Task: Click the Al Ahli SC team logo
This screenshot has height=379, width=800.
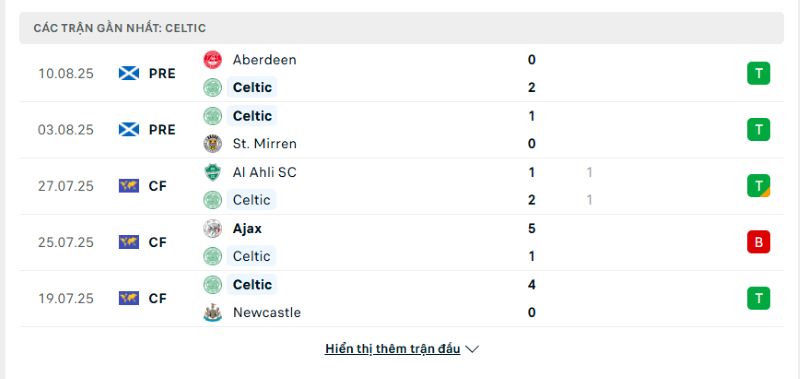Action: click(213, 172)
